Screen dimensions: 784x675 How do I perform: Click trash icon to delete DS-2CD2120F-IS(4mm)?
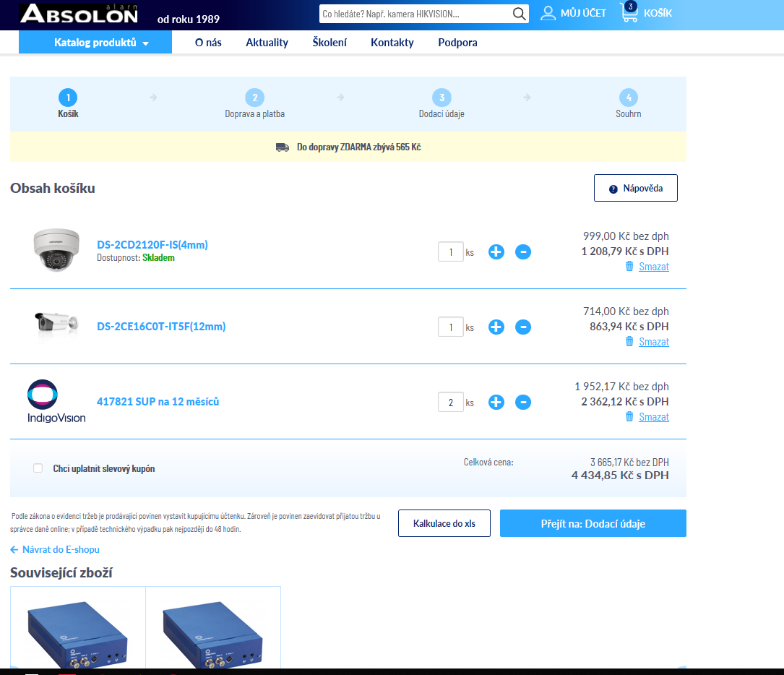(629, 267)
